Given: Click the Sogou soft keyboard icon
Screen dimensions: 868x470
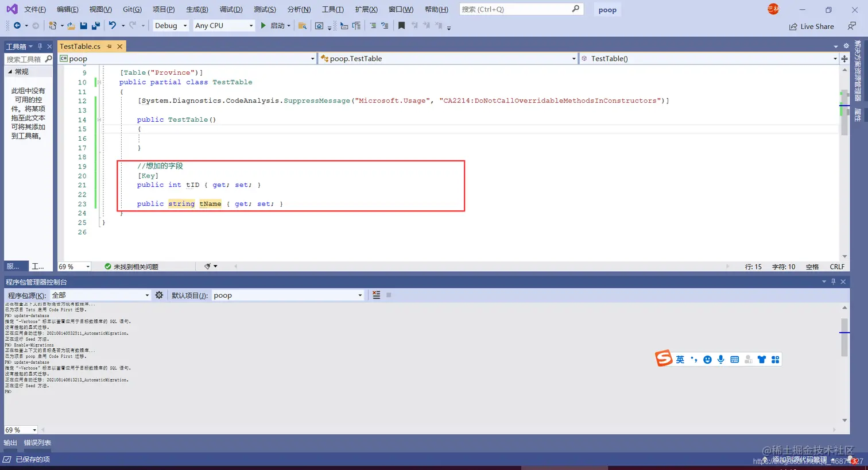Looking at the screenshot, I should 734,360.
